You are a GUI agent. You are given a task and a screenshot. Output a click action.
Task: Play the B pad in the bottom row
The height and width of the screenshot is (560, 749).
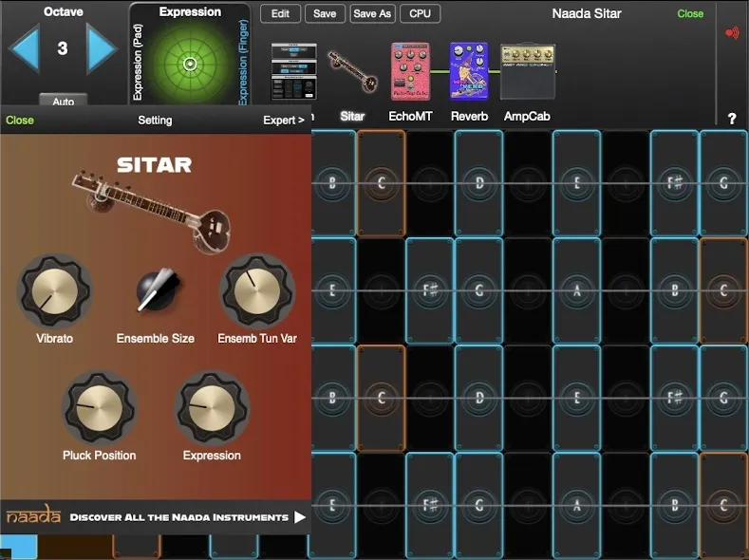[675, 506]
